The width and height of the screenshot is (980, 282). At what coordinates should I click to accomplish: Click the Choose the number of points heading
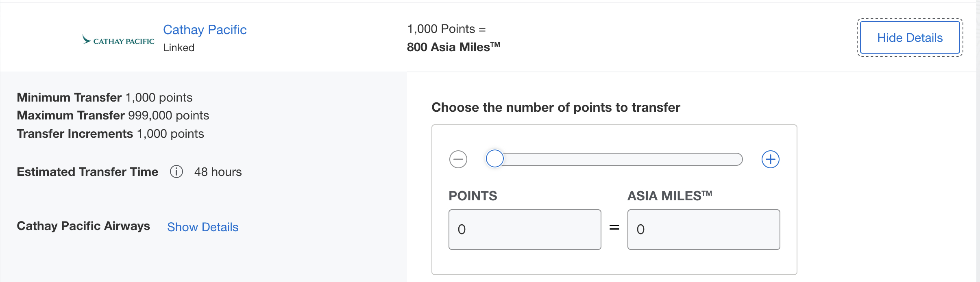pos(555,107)
